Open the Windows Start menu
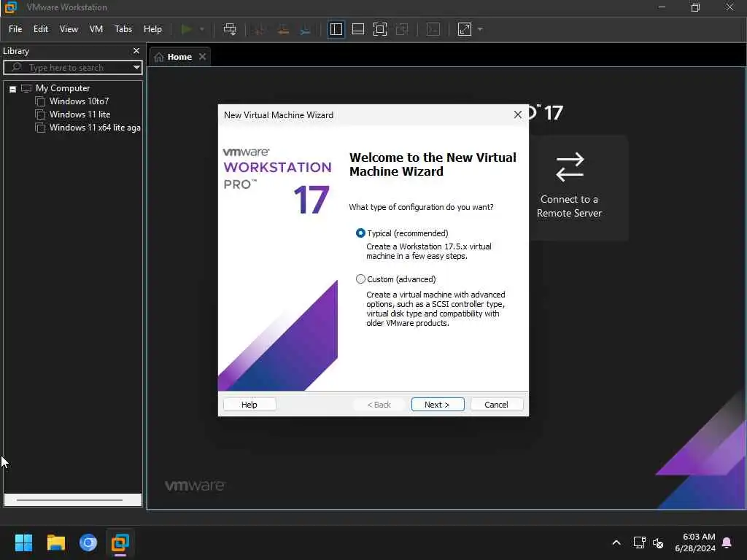This screenshot has height=560, width=747. pyautogui.click(x=23, y=542)
